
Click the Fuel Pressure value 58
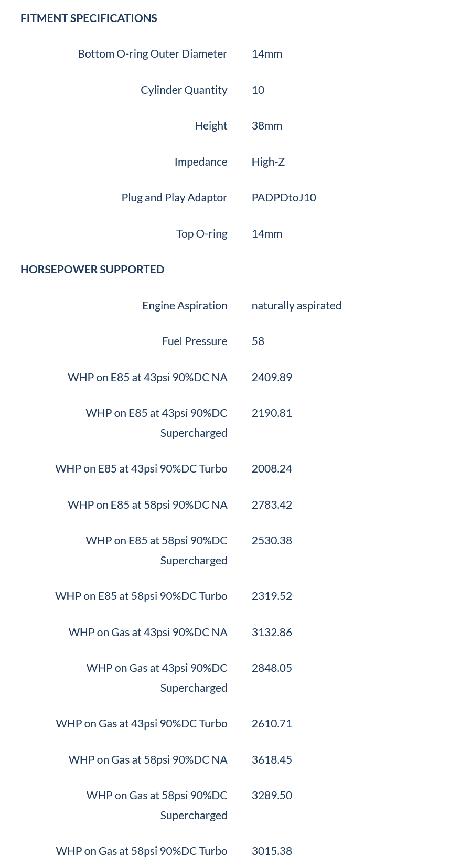point(258,341)
